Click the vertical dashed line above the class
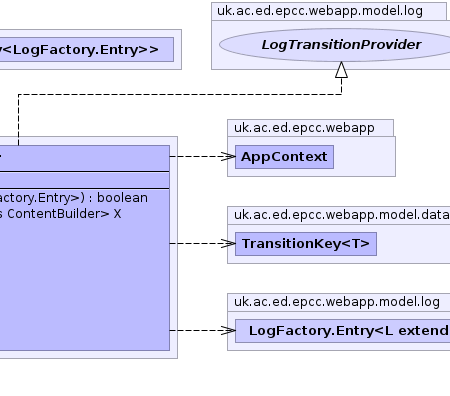The image size is (450, 396). point(18,120)
